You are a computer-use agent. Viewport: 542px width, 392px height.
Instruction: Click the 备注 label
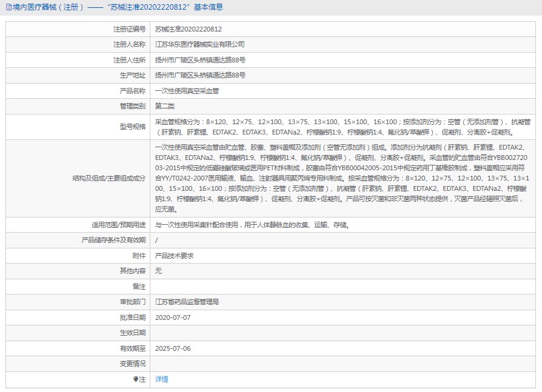139,287
